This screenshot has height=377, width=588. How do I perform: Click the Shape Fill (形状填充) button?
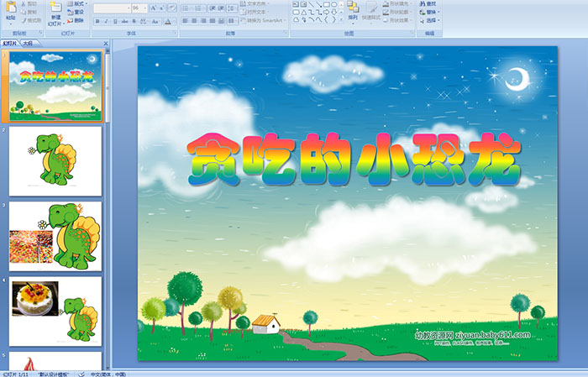coord(397,3)
